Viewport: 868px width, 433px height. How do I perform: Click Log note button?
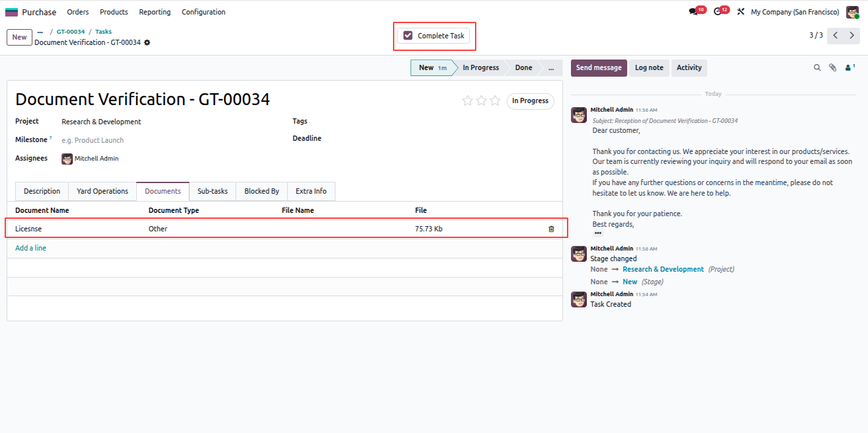point(649,67)
